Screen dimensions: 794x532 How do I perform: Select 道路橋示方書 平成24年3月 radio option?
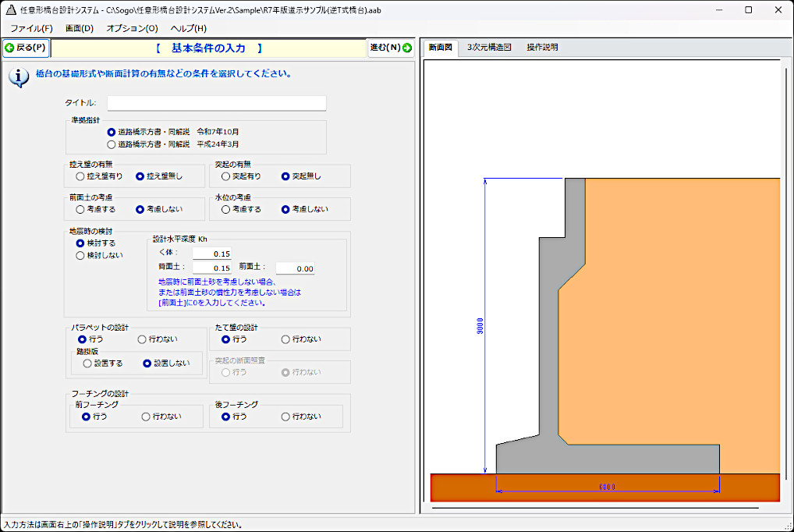[112, 144]
